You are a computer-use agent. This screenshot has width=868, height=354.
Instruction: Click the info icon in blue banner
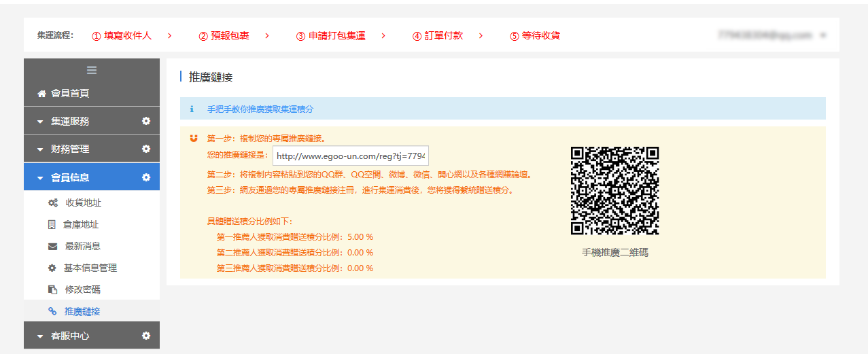point(192,109)
